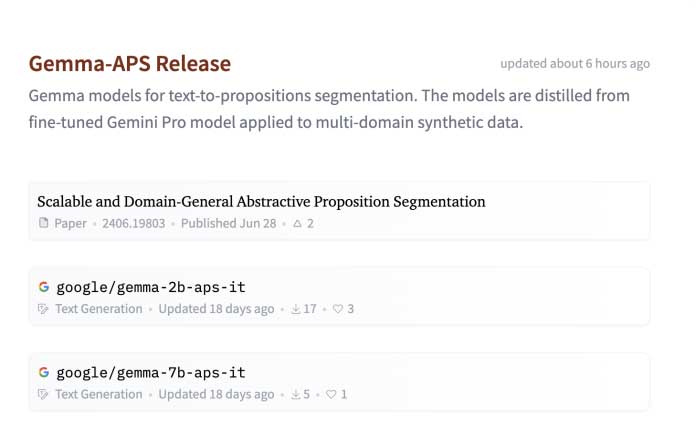Viewport: 696px width, 440px height.
Task: Click the paper document icon
Action: (43, 223)
